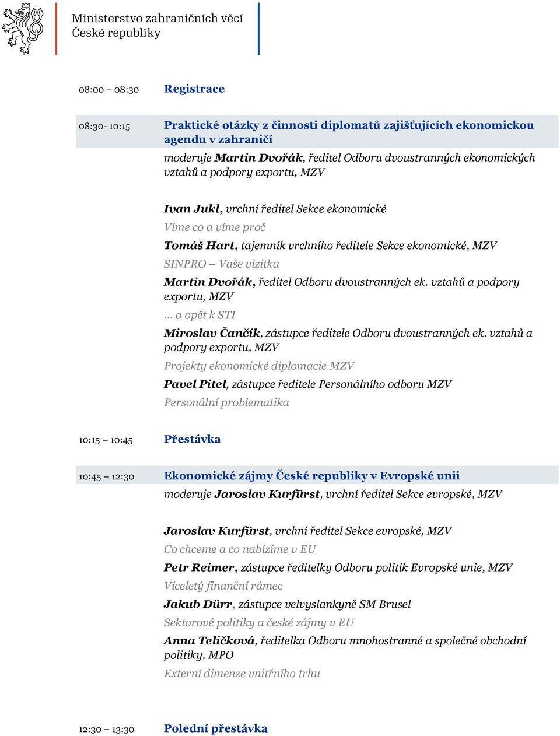Viewport: 560px width, 736px height.
Task: Click the name Ivan Jukl
Action: (x=192, y=209)
